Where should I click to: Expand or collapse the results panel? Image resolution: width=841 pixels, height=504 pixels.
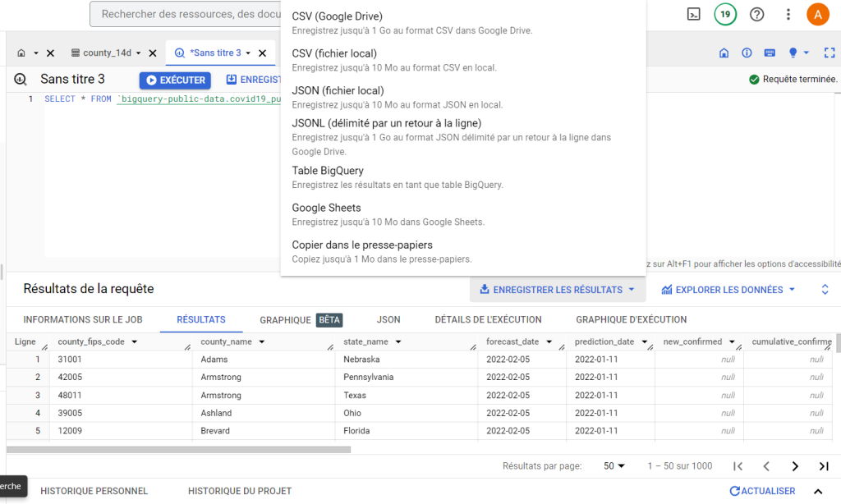(x=825, y=290)
